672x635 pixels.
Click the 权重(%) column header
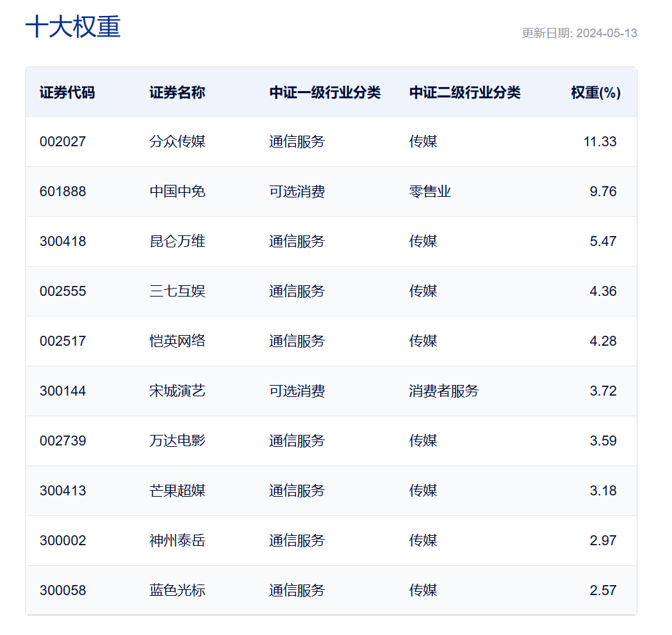pyautogui.click(x=596, y=92)
